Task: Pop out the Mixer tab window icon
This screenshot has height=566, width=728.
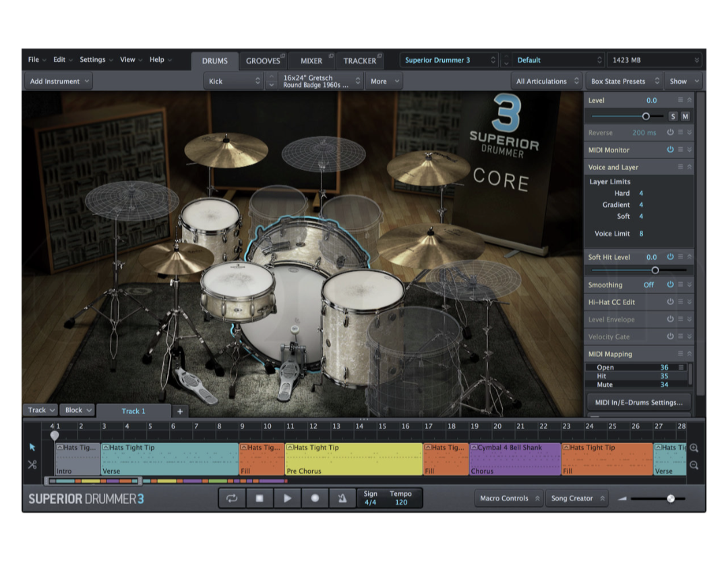Action: (x=331, y=56)
